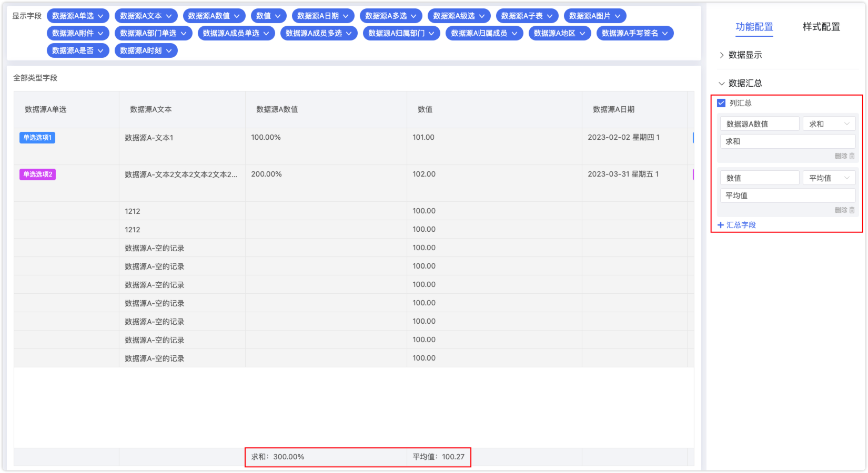Click the 求和 summary name input field

pyautogui.click(x=787, y=141)
